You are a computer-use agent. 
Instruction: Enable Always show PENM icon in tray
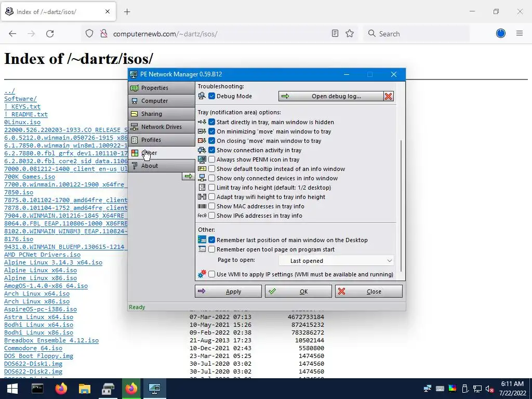[212, 159]
